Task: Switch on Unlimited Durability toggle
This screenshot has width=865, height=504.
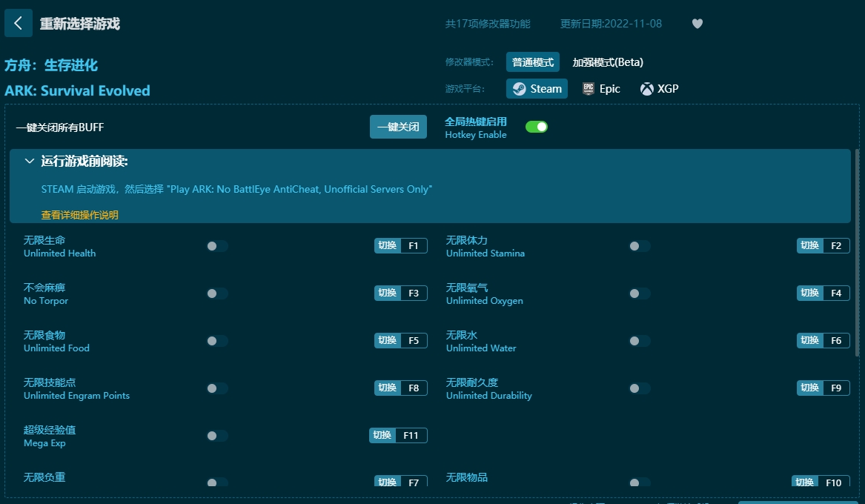Action: 640,388
